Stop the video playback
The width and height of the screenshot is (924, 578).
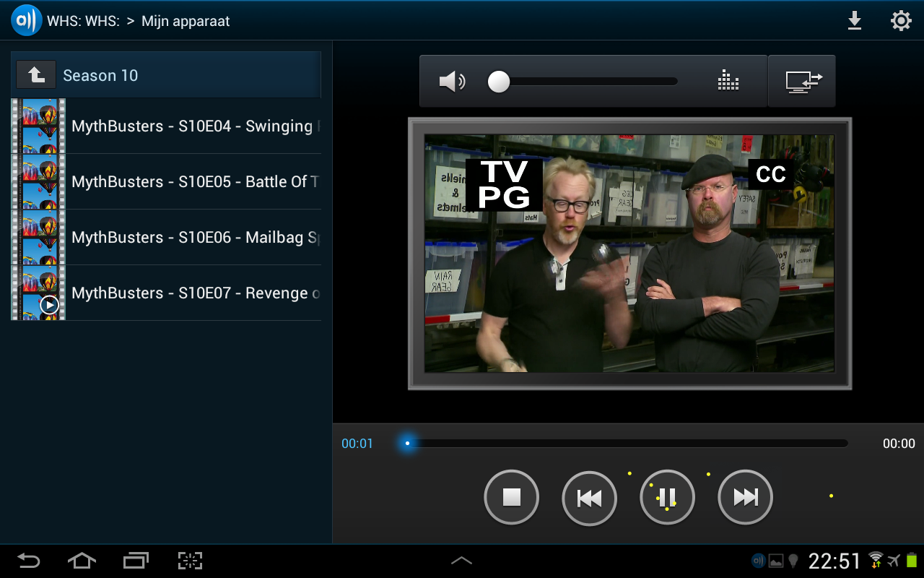(512, 497)
